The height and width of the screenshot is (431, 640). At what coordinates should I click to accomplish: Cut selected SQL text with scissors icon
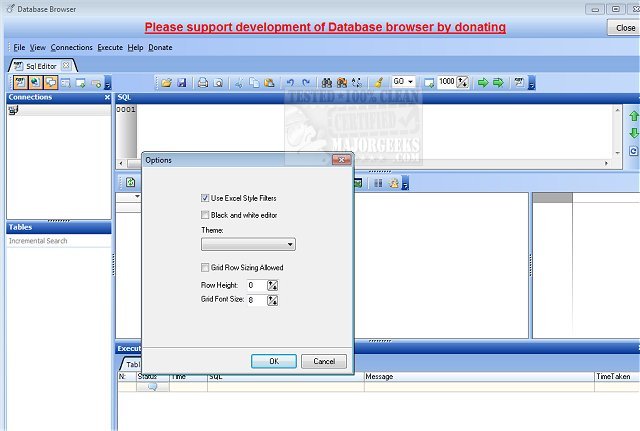click(x=239, y=83)
